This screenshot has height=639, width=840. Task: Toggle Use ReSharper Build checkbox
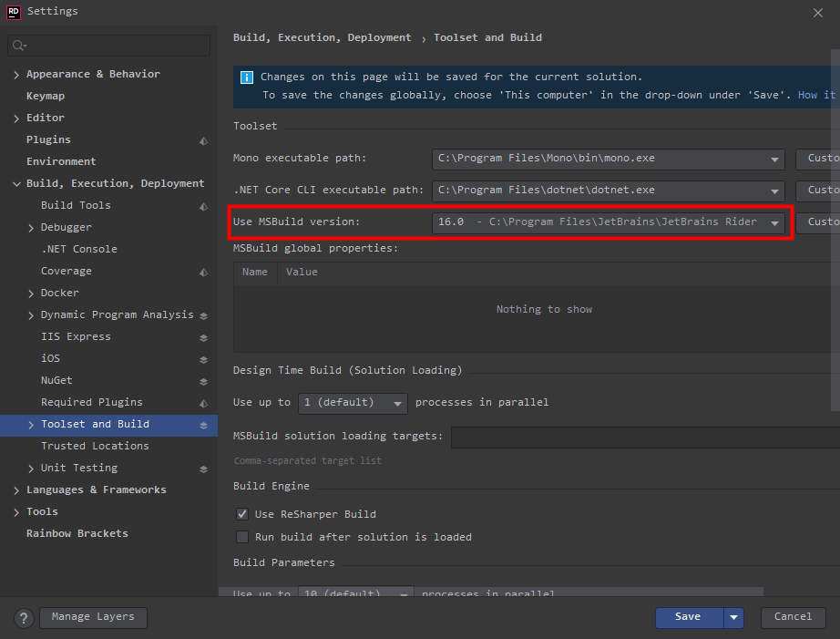pyautogui.click(x=242, y=514)
